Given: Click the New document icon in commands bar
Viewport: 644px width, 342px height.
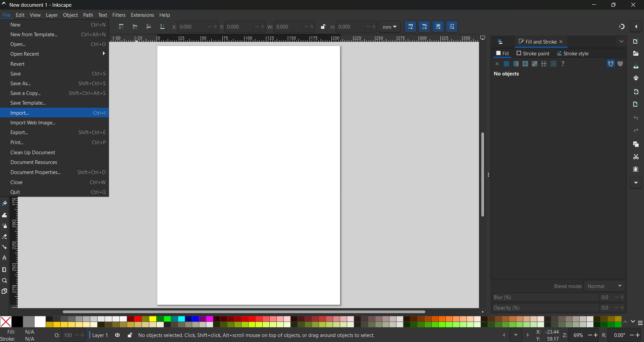Looking at the screenshot, I should 636,42.
